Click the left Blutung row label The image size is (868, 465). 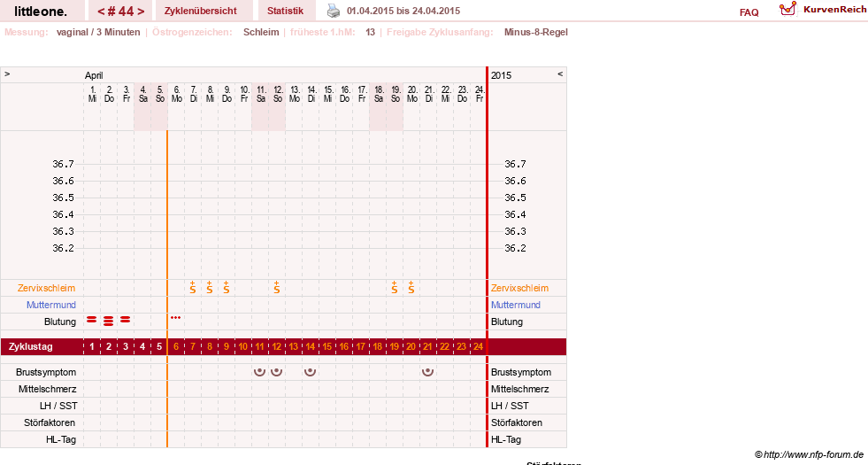[60, 322]
